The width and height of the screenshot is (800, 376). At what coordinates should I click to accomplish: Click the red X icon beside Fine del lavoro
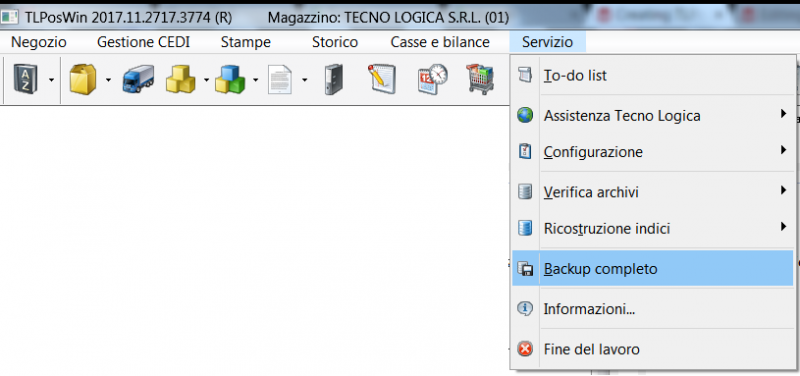[524, 349]
